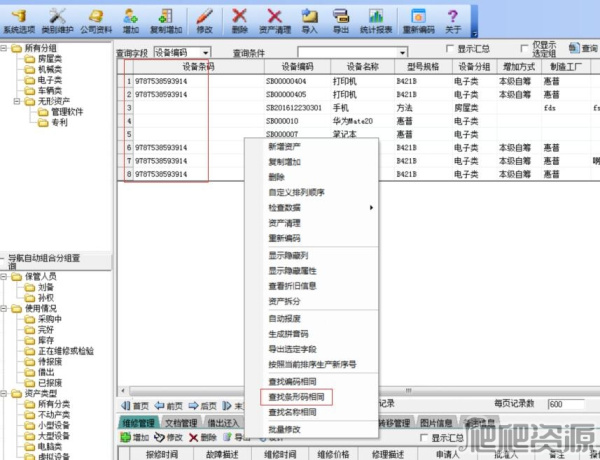
Task: Select 资产拆分 from the context menu
Action: pyautogui.click(x=286, y=300)
